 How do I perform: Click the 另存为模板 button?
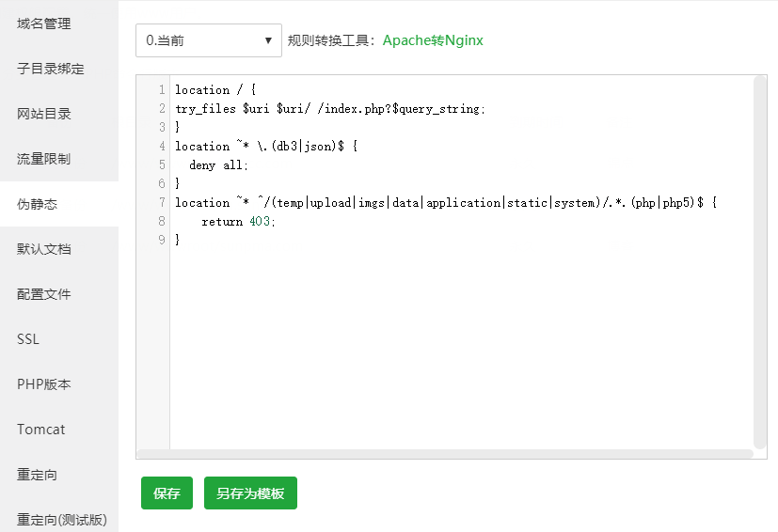point(250,493)
